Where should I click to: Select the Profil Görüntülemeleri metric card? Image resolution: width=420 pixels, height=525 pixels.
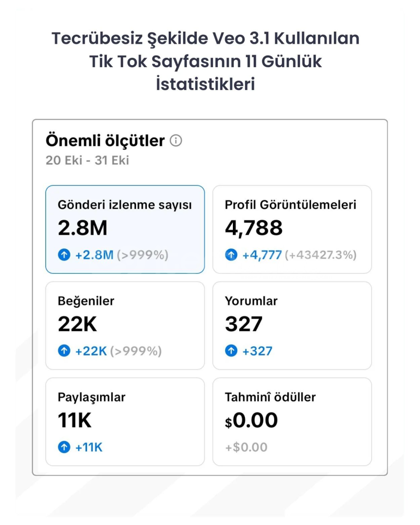pos(292,229)
